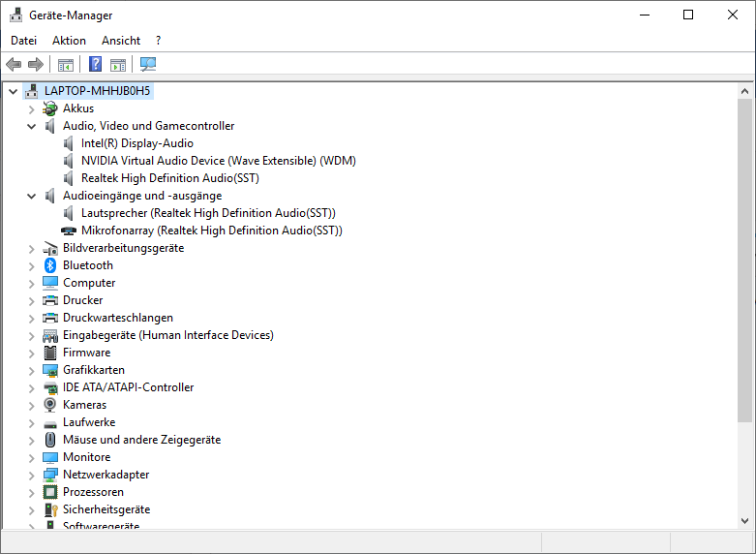Select the IDE ATA/ATAPI-Controller label
The image size is (756, 554).
(x=128, y=387)
